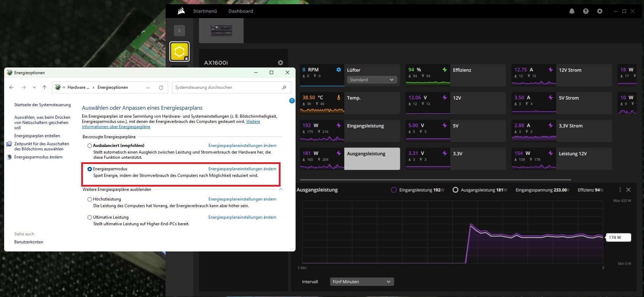Select Ausbalanciert (empfohlen) power plan
644x297 pixels.
[90, 146]
